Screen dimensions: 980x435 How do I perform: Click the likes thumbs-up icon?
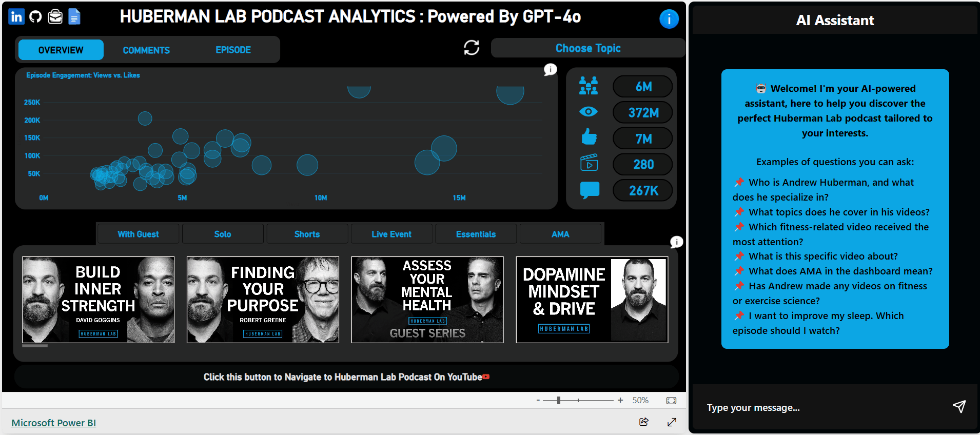(589, 136)
